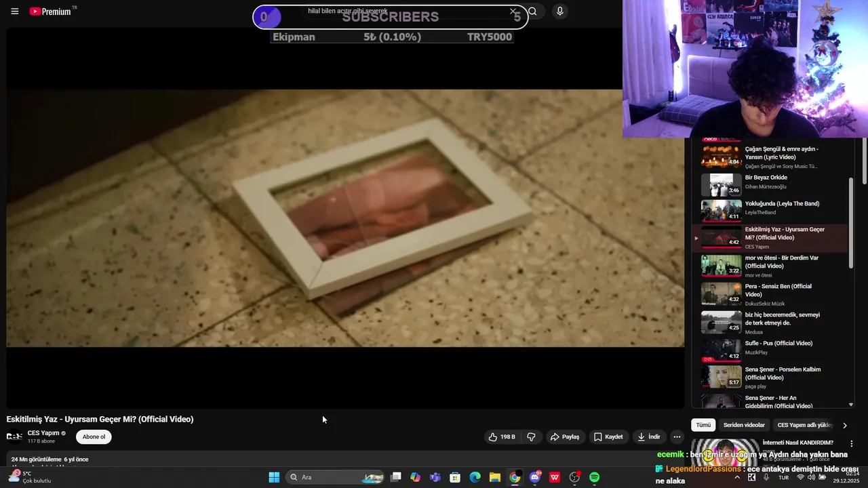
Task: Open Microsoft Teams taskbar icon
Action: click(x=435, y=477)
